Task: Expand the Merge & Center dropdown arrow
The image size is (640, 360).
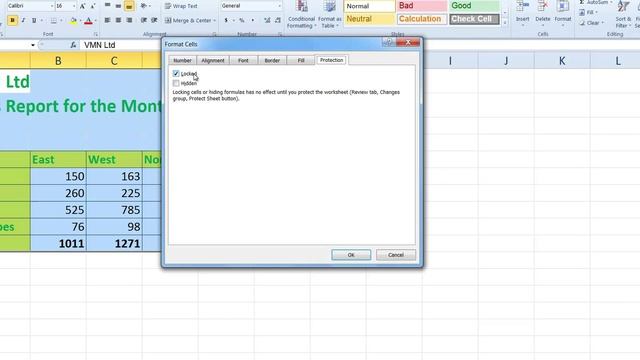Action: (214, 20)
